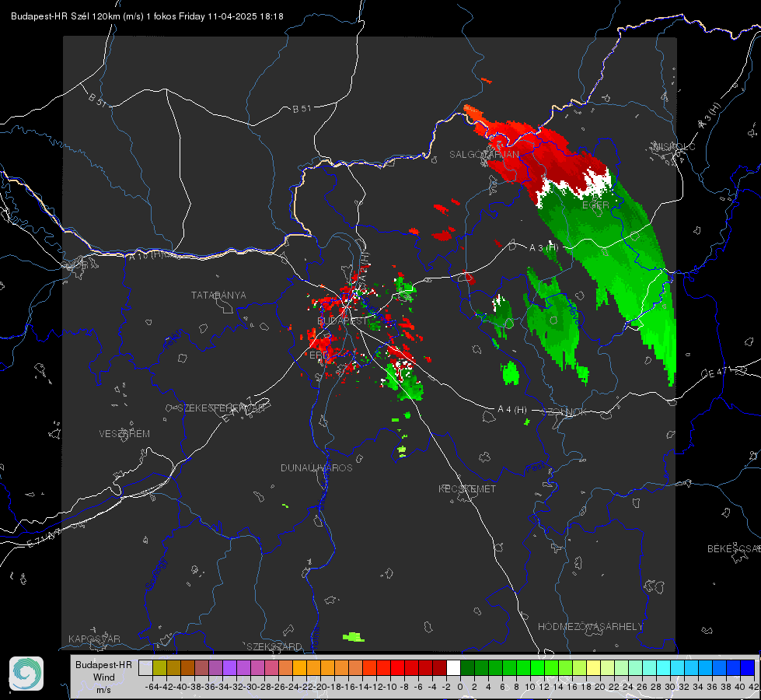This screenshot has width=761, height=700.
Task: Click the MISKOLC city label
Action: pyautogui.click(x=674, y=146)
